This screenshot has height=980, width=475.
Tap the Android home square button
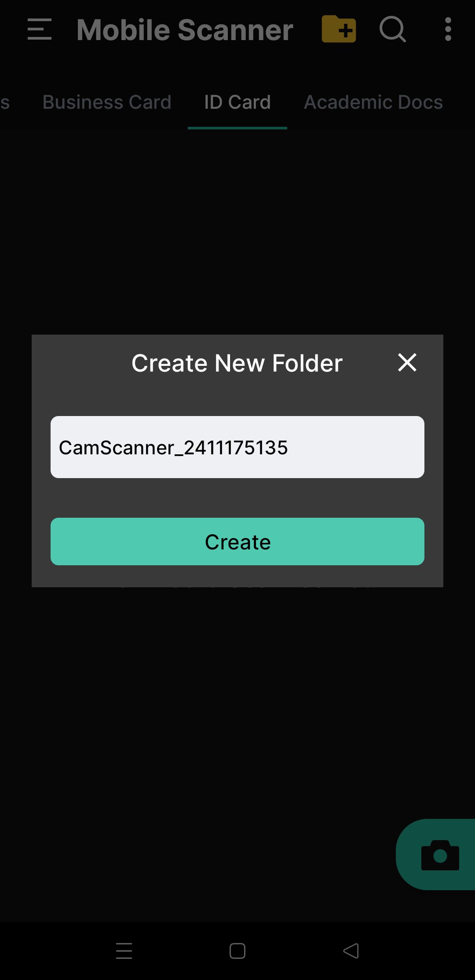[x=237, y=951]
